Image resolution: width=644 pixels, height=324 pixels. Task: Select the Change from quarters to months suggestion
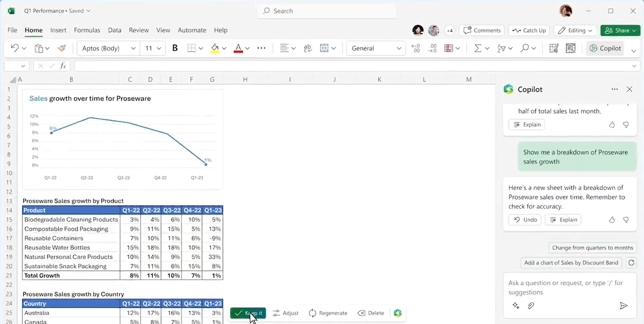tap(592, 247)
